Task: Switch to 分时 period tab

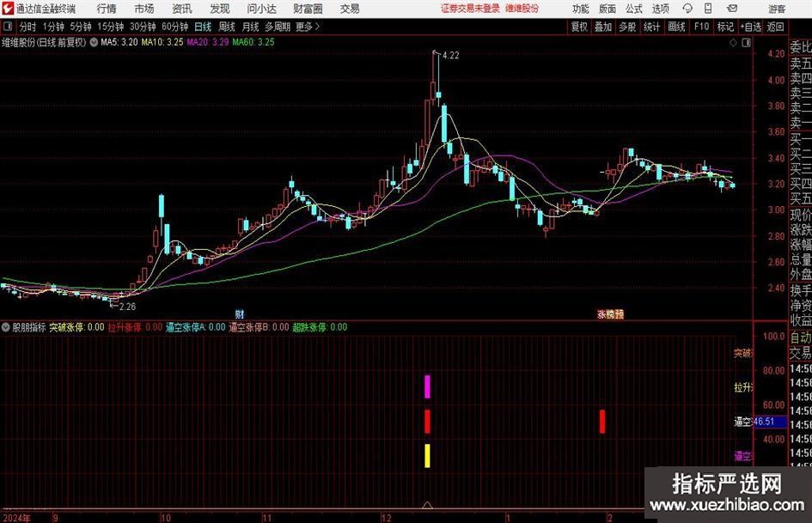Action: (x=28, y=27)
